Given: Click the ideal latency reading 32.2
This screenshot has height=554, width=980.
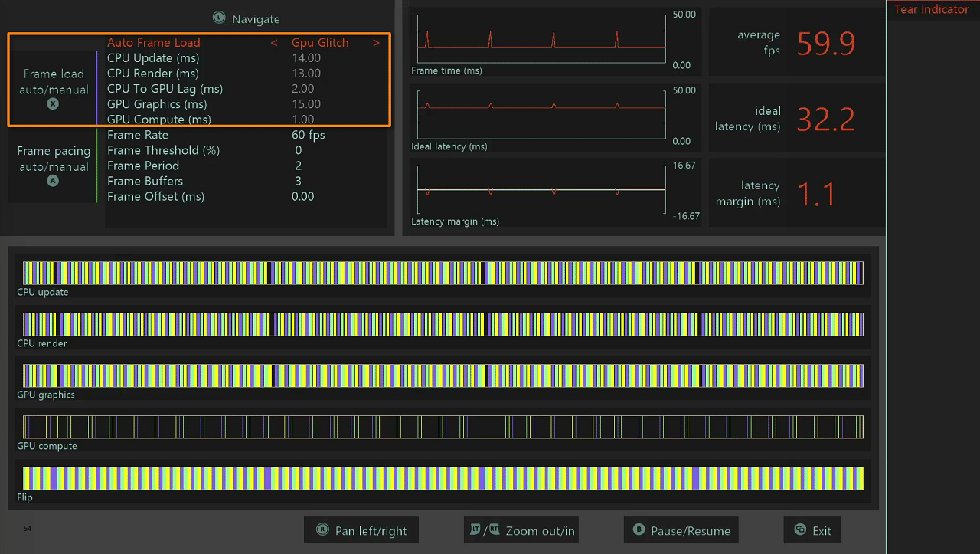Looking at the screenshot, I should click(826, 120).
